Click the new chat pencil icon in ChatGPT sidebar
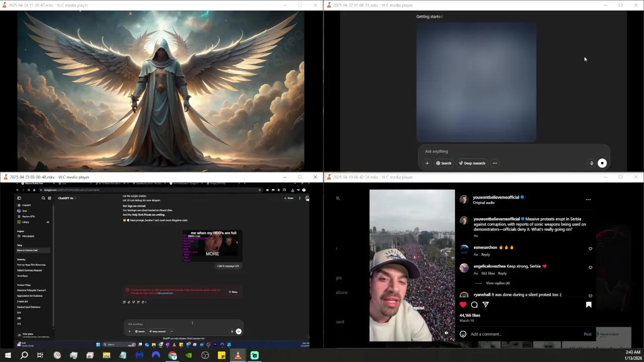 tap(49, 198)
